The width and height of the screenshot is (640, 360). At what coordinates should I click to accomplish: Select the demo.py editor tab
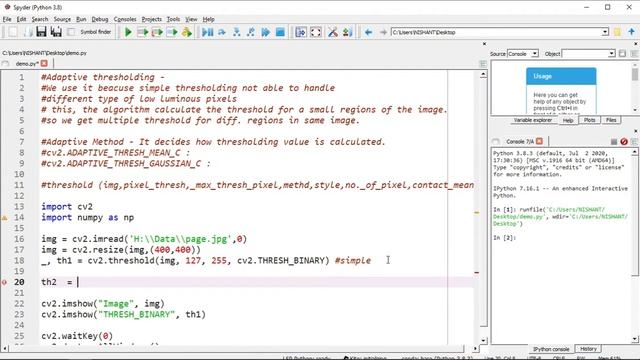click(27, 64)
